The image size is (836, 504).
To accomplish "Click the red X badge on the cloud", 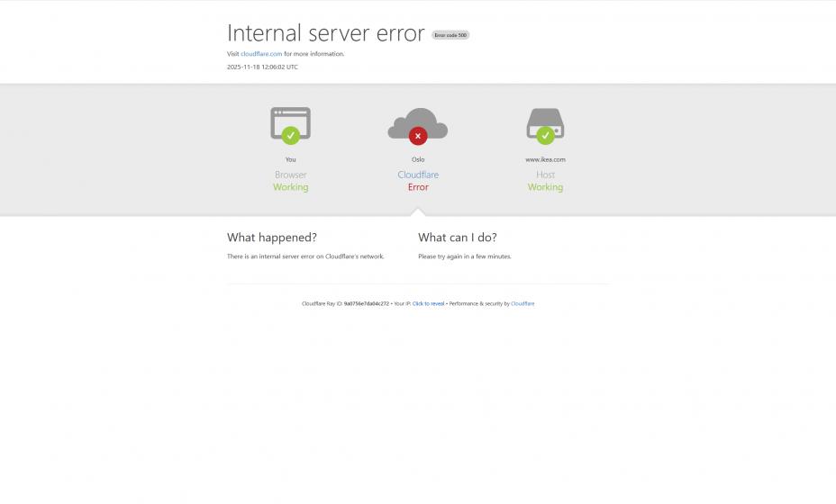I will click(418, 136).
